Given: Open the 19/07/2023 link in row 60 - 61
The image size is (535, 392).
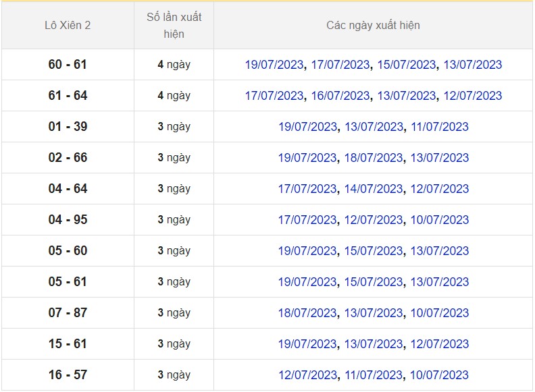Looking at the screenshot, I should [x=274, y=65].
